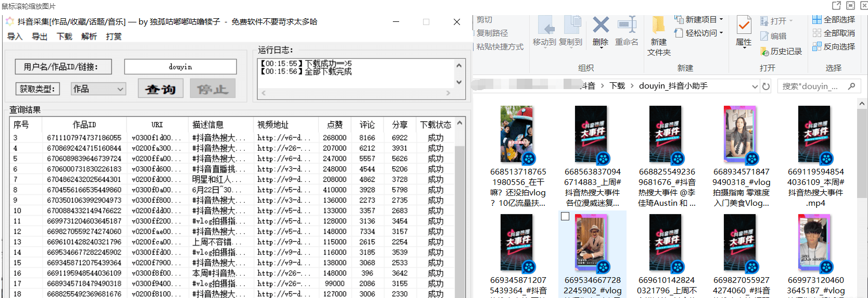
Task: Open video thumbnail 6696101428240321796
Action: [666, 243]
